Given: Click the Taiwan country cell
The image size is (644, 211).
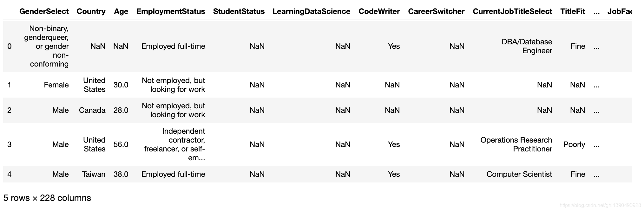Looking at the screenshot, I should [94, 174].
